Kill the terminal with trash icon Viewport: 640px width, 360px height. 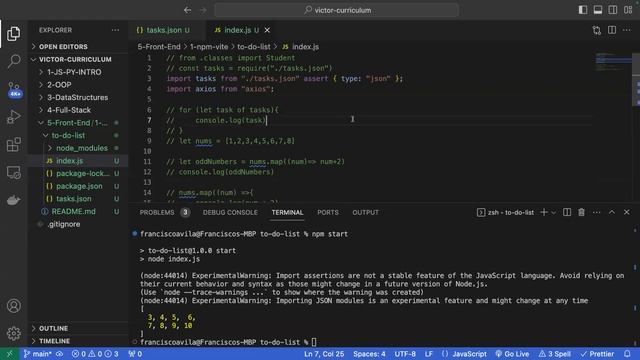(x=581, y=212)
